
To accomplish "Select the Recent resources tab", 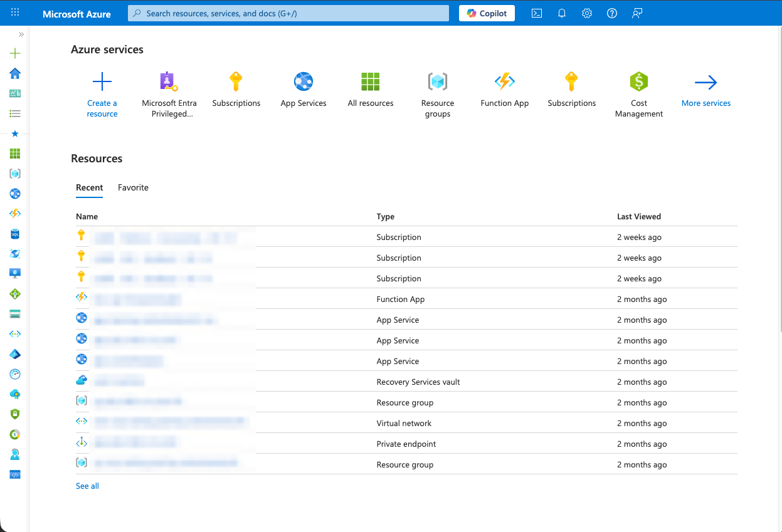I will [89, 187].
